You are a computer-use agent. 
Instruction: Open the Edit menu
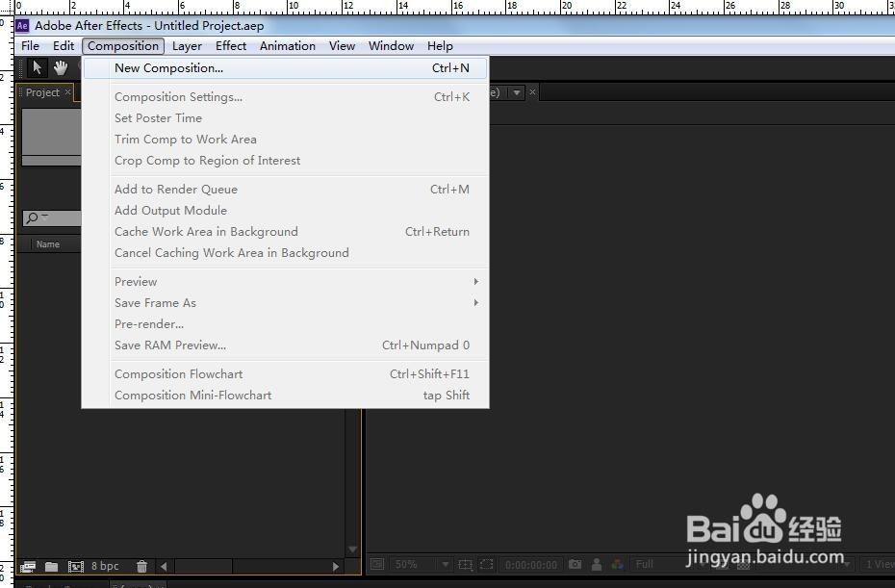click(x=64, y=45)
